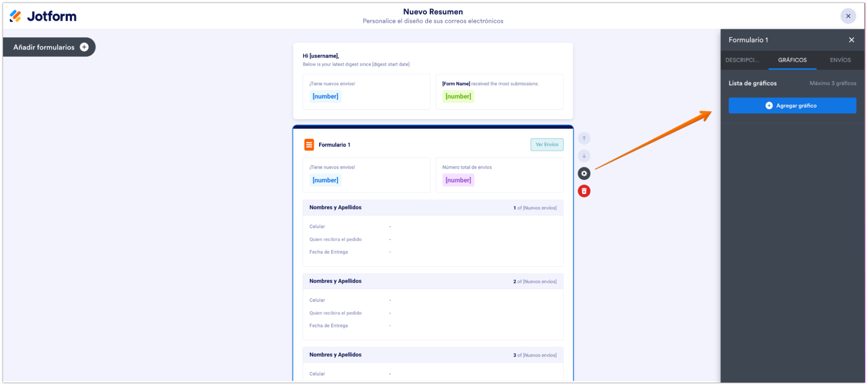This screenshot has width=868, height=386.
Task: Click the Nuevo Resumen page title
Action: pyautogui.click(x=433, y=12)
